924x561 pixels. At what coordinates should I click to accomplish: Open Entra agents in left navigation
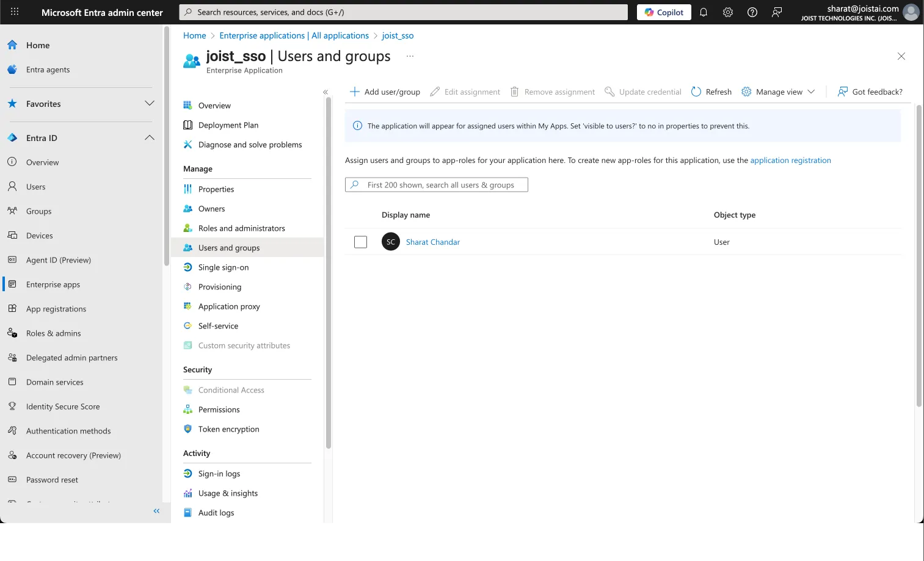click(48, 70)
